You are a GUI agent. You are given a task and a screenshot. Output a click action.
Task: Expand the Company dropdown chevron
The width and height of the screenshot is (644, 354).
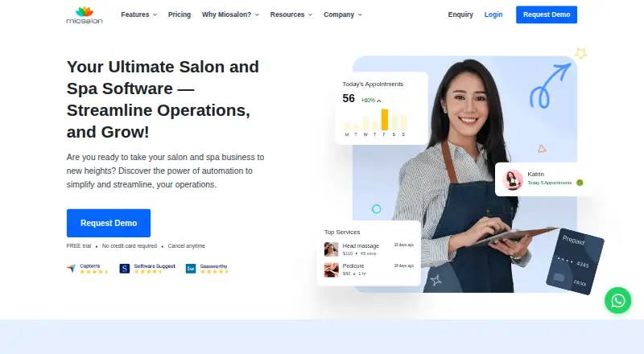click(360, 14)
